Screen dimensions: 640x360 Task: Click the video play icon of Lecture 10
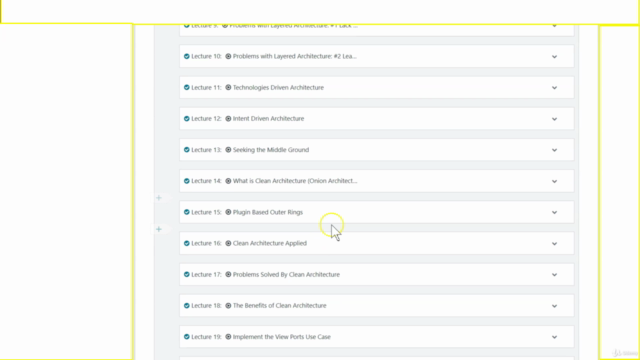click(x=228, y=56)
